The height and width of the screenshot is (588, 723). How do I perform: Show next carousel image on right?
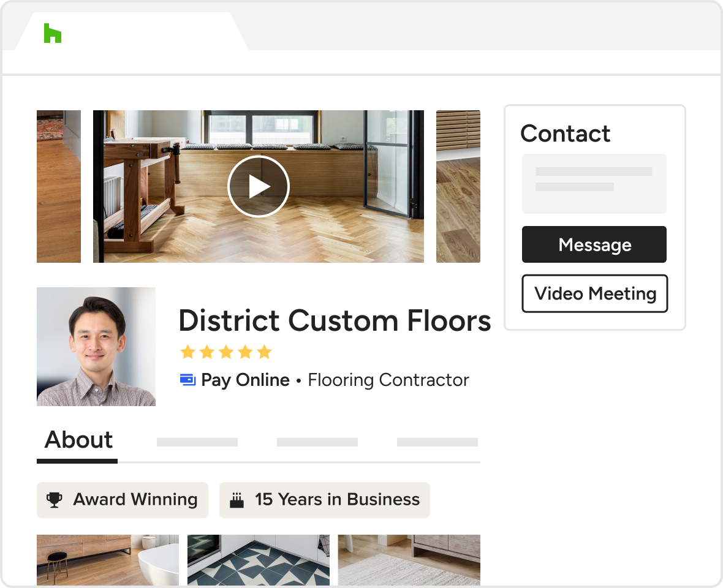[458, 186]
